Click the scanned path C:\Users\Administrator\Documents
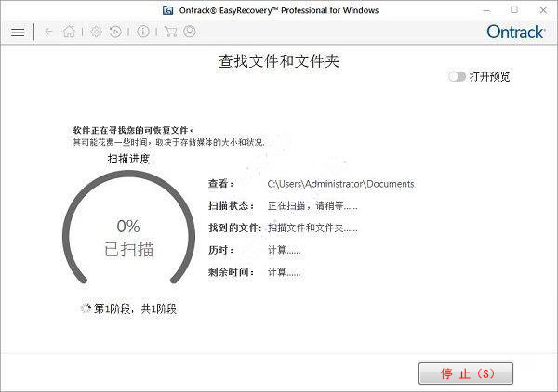This screenshot has width=558, height=392. tap(340, 184)
